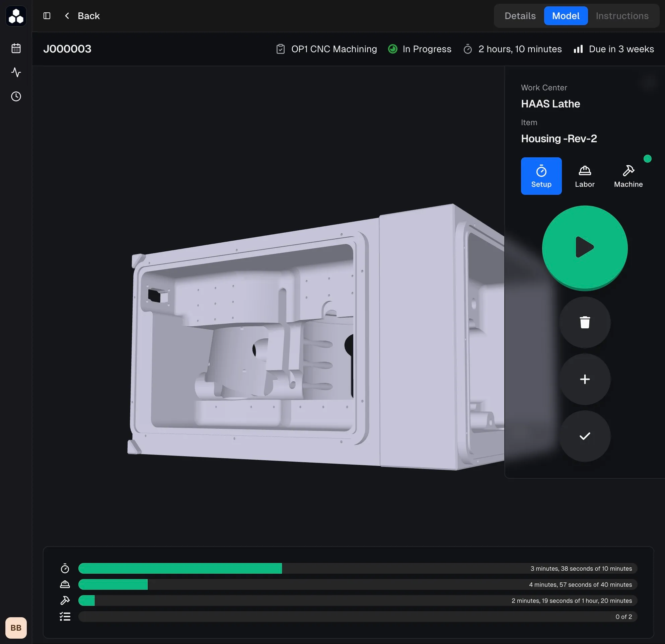The height and width of the screenshot is (644, 665).
Task: Select the Labor timer type
Action: 585,176
